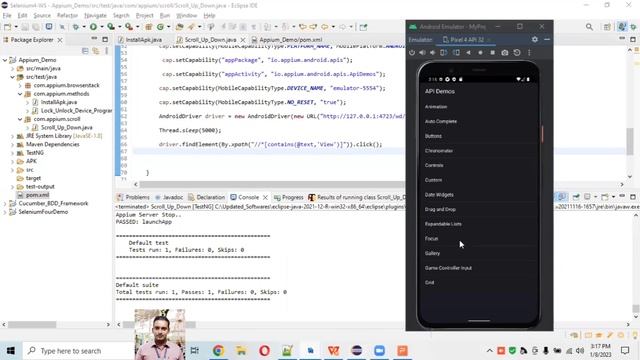Viewport: 640px width, 360px height.
Task: Toggle Link with Editor in Package Explorer
Action: [x=96, y=51]
